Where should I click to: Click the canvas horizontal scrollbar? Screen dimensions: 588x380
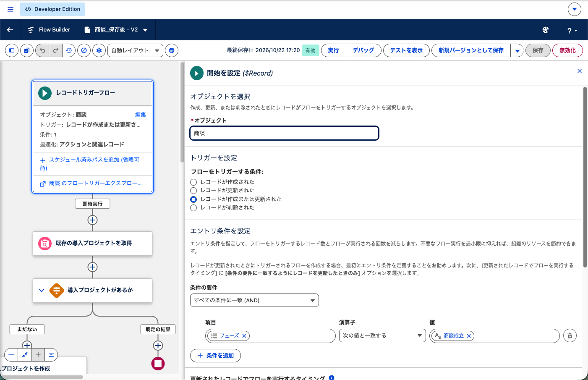(42, 377)
